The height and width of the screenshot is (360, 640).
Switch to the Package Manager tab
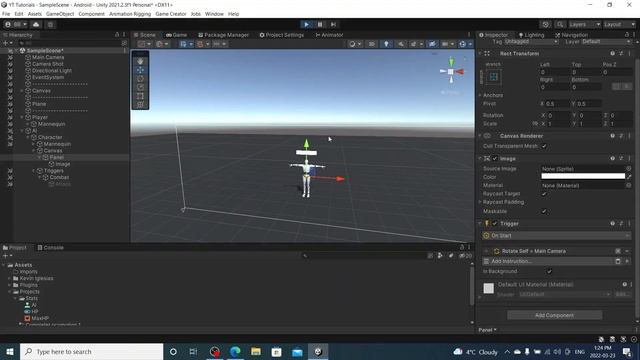[x=223, y=35]
